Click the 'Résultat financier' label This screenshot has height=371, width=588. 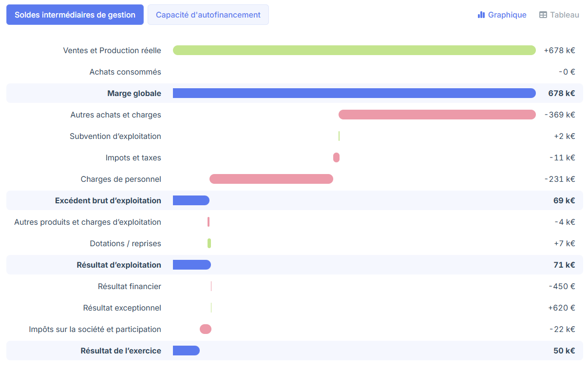pos(130,286)
